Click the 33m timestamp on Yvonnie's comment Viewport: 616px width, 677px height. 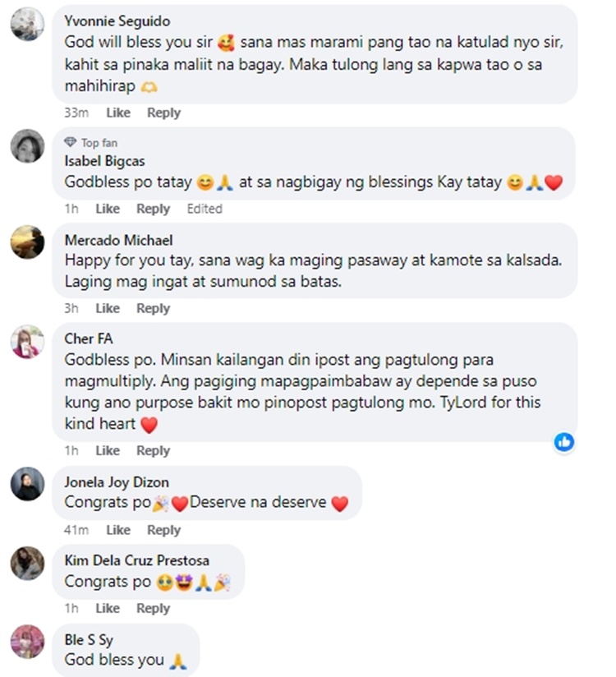76,113
